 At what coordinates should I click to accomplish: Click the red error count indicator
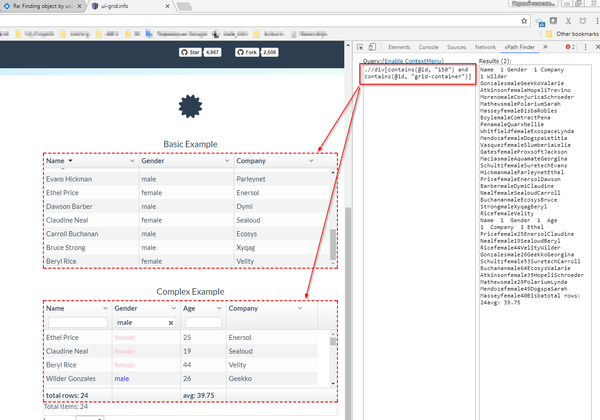point(570,47)
